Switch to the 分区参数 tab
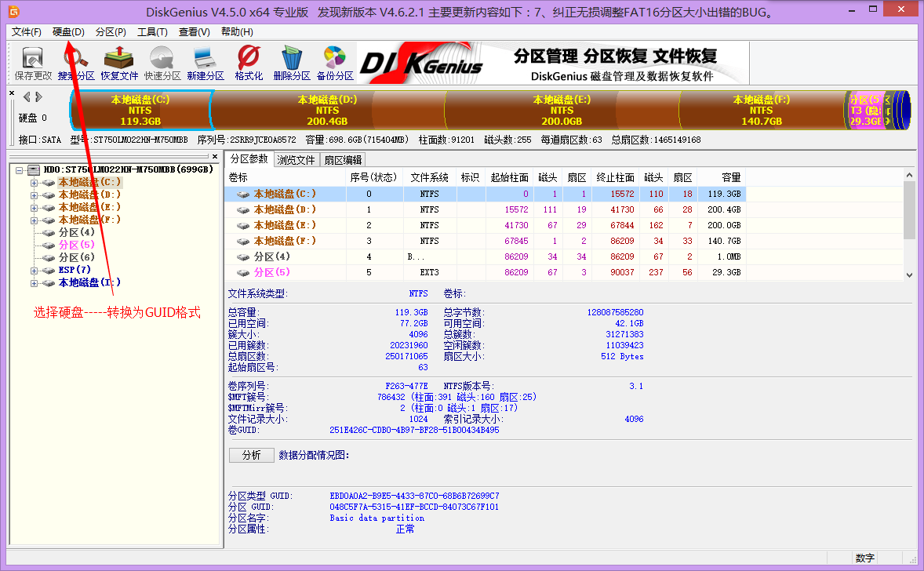924x571 pixels. (x=249, y=159)
